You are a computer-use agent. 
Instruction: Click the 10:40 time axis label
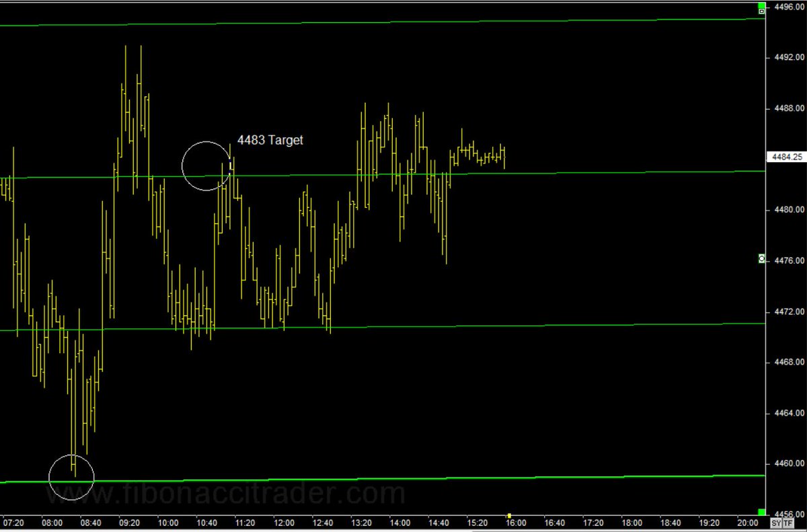coord(206,523)
